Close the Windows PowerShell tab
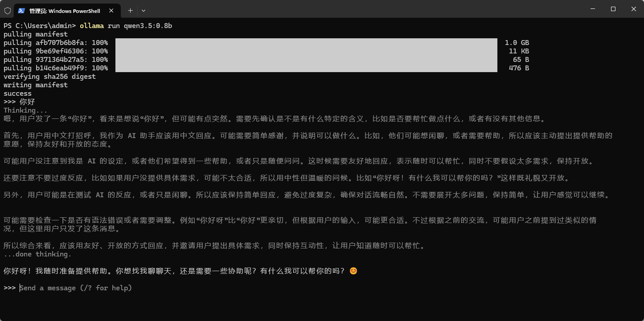This screenshot has width=644, height=321. click(x=111, y=10)
